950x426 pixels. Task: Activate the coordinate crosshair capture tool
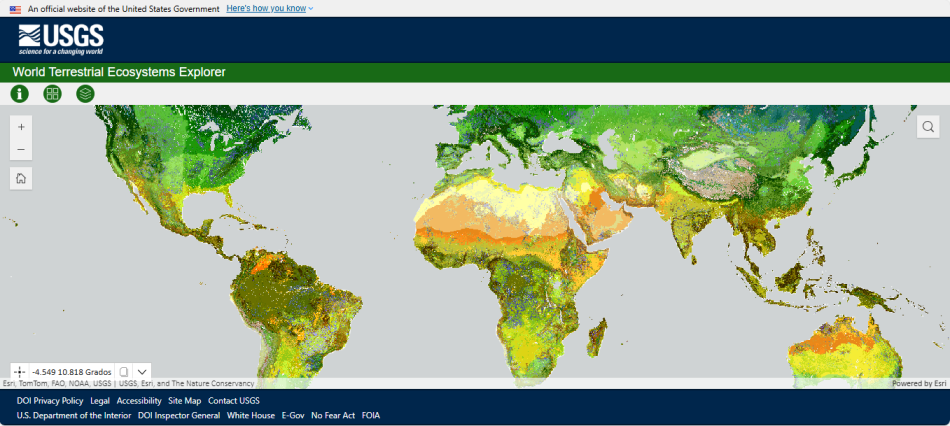[20, 371]
